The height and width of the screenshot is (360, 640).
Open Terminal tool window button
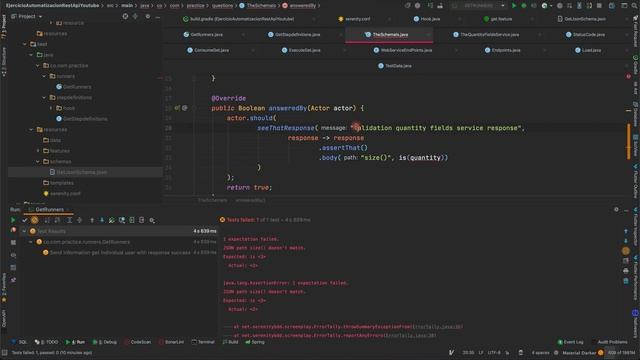tap(203, 342)
